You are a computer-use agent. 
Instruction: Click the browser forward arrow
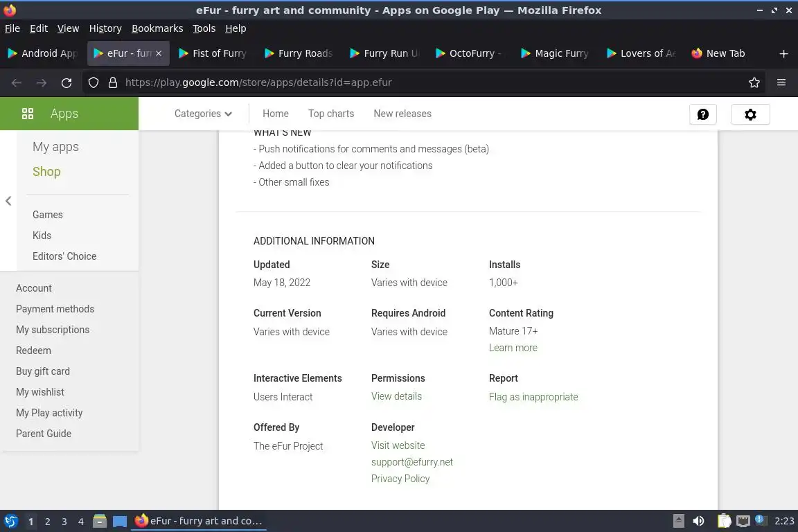click(42, 82)
